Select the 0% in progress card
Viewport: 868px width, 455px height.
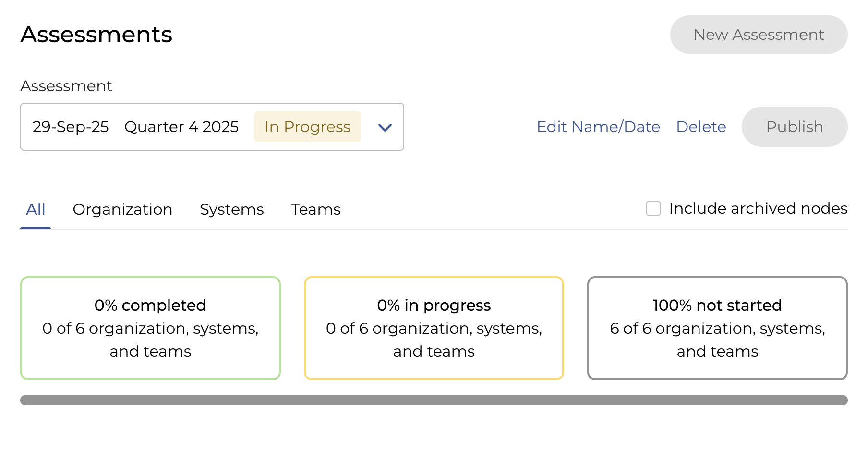coord(434,328)
